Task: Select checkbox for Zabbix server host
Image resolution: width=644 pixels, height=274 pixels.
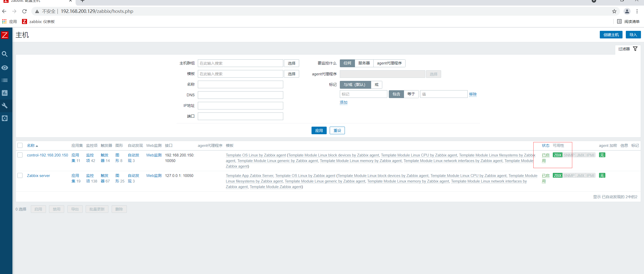Action: (20, 175)
